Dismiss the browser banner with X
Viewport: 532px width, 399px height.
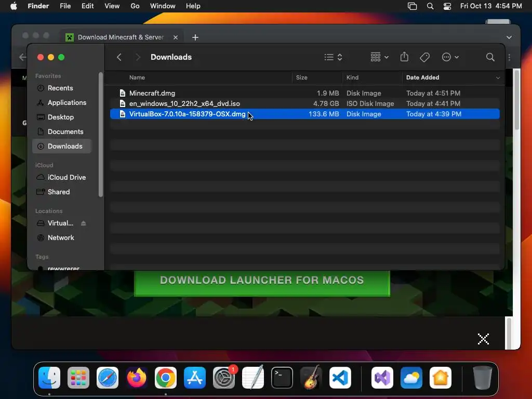pos(483,339)
